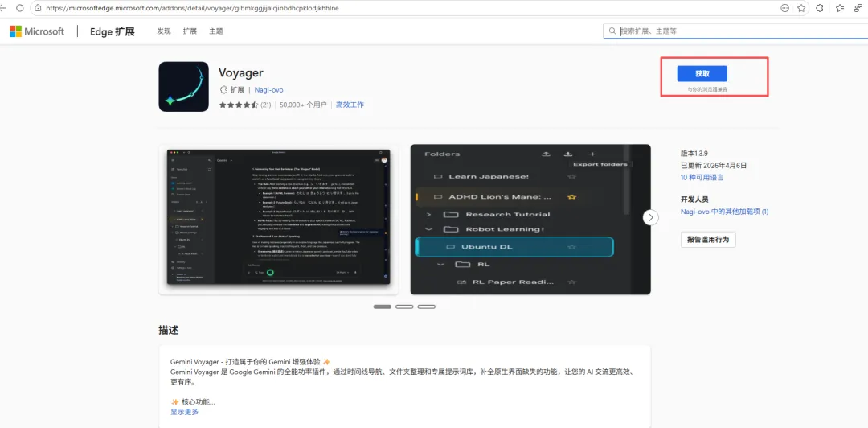Click the 显示更多 link
Screen dimensions: 868x428
click(184, 412)
